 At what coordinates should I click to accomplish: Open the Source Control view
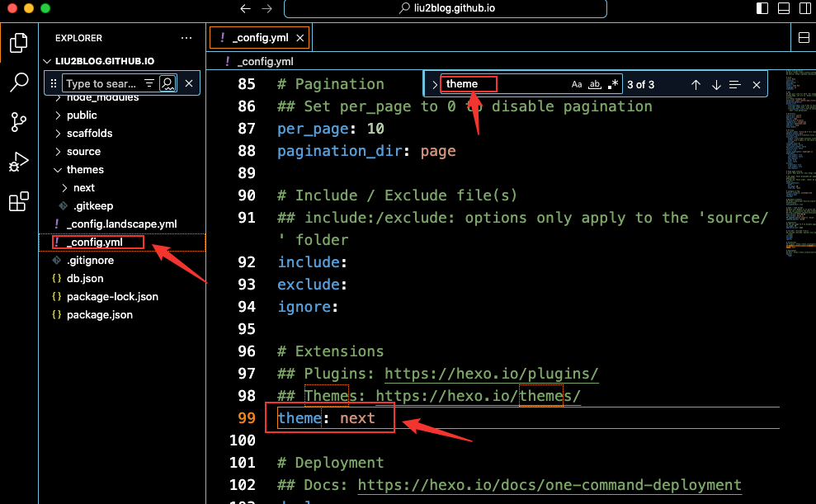point(18,122)
